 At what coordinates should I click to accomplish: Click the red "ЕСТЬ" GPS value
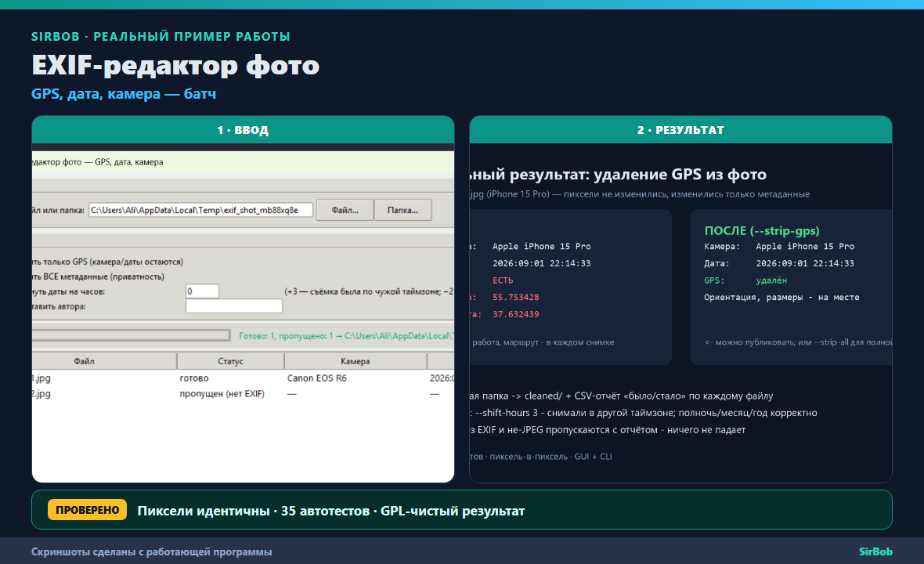click(x=503, y=280)
